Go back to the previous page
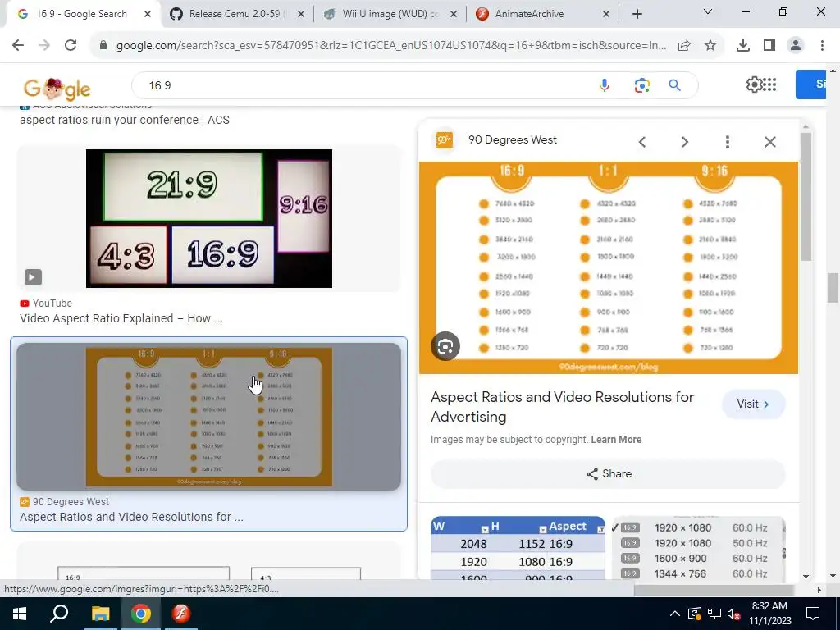 tap(18, 46)
